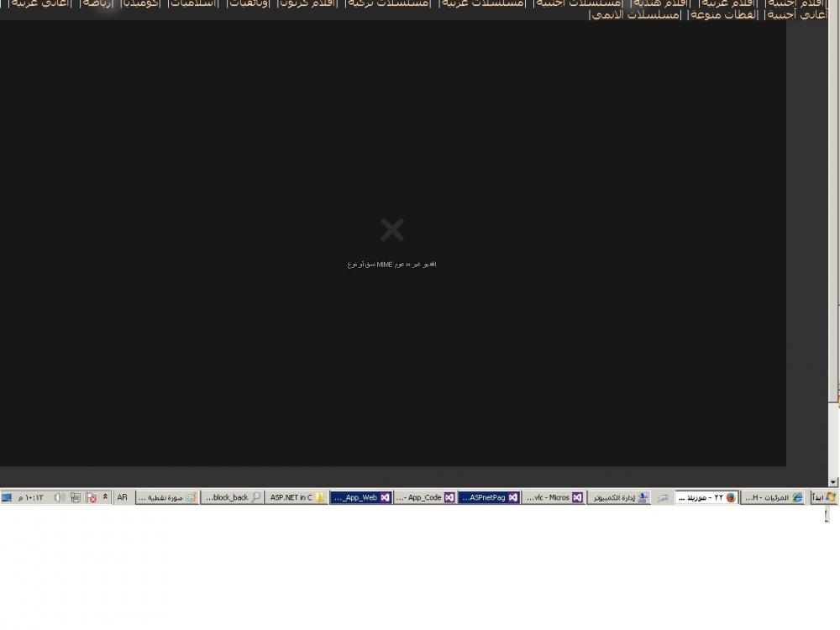Switch to إدارة الكمبيوتر taskbar window

pos(619,497)
